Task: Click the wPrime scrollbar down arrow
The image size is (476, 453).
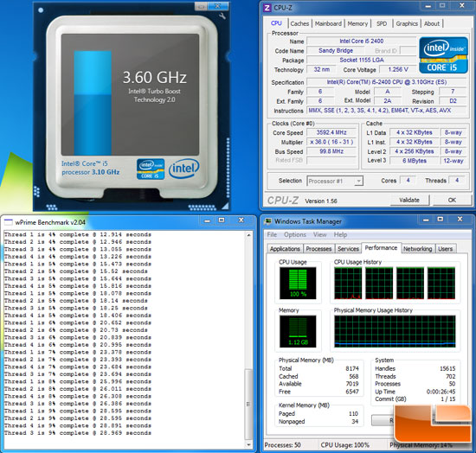Action: [x=248, y=444]
